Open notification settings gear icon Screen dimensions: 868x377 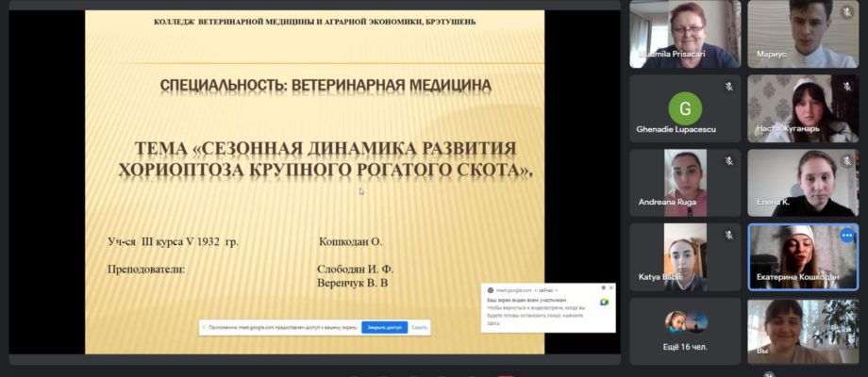(x=604, y=288)
